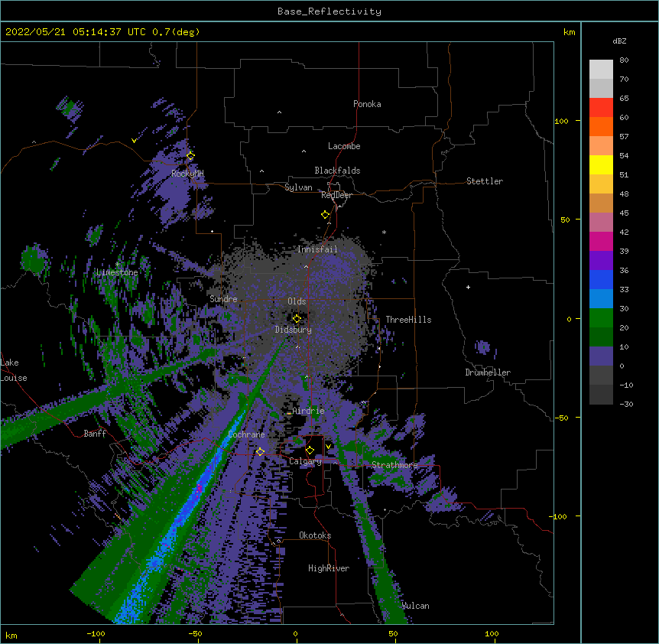Click the white caret marker below Ponoka
Image resolution: width=659 pixels, height=644 pixels.
pyautogui.click(x=280, y=112)
